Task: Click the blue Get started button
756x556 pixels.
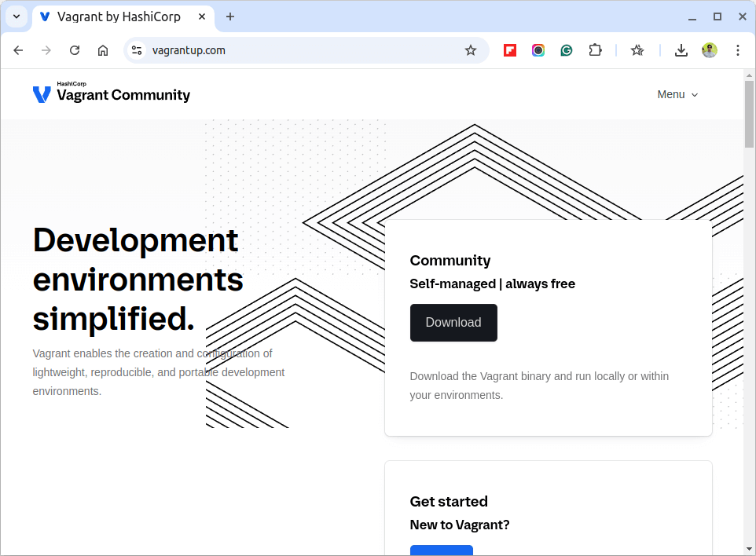Action: coord(441,551)
